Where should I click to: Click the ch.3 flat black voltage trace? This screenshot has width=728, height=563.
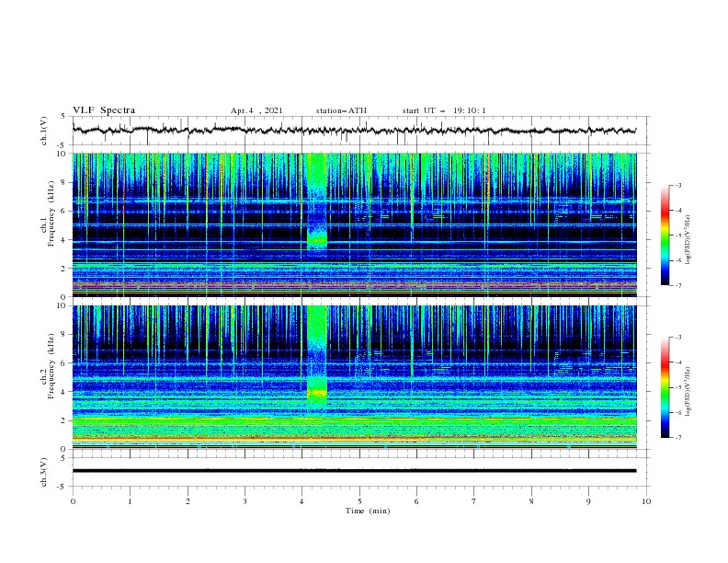(x=354, y=471)
